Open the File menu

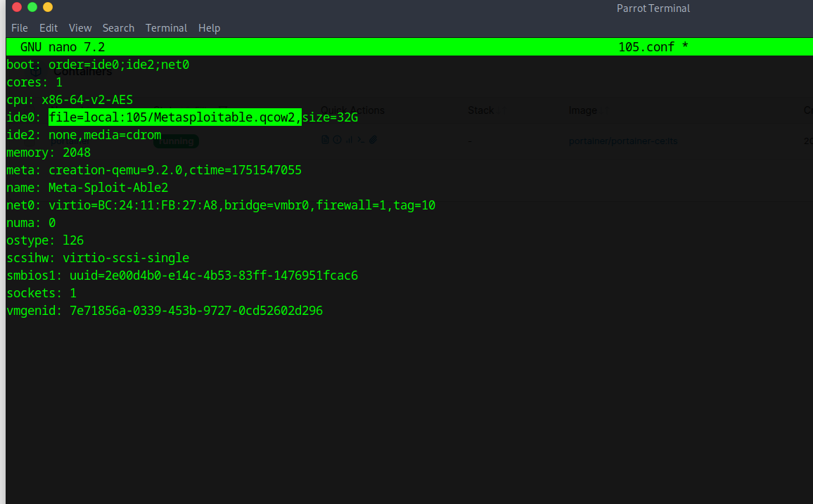[19, 28]
